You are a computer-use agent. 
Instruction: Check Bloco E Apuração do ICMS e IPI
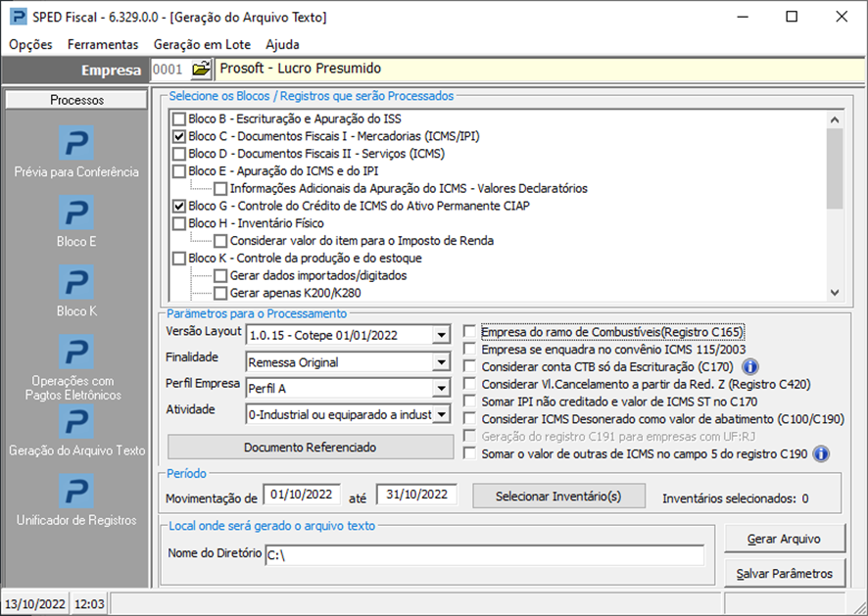[x=179, y=171]
